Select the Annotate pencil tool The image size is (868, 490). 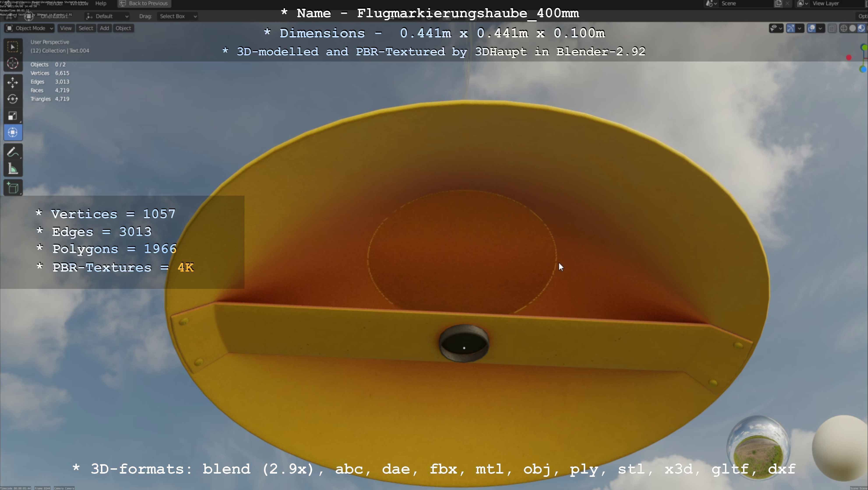pyautogui.click(x=13, y=152)
